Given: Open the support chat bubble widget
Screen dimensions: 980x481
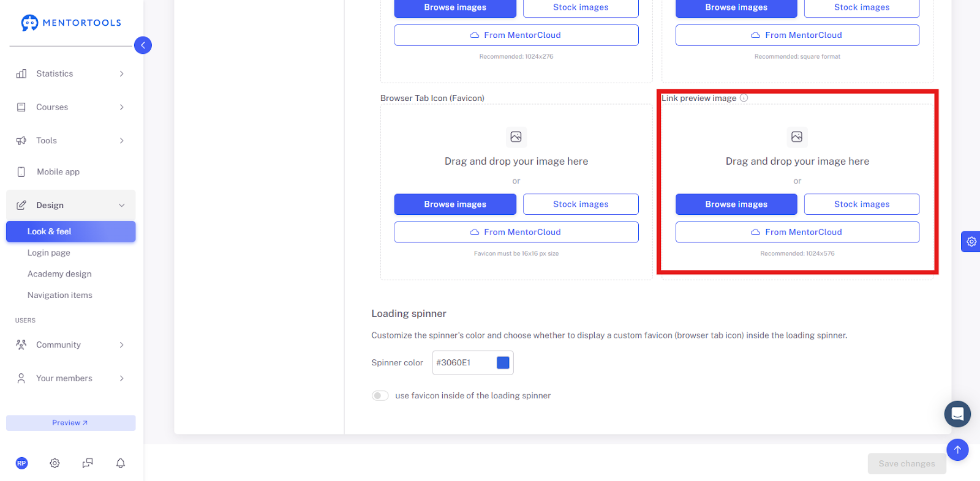Looking at the screenshot, I should [x=957, y=414].
